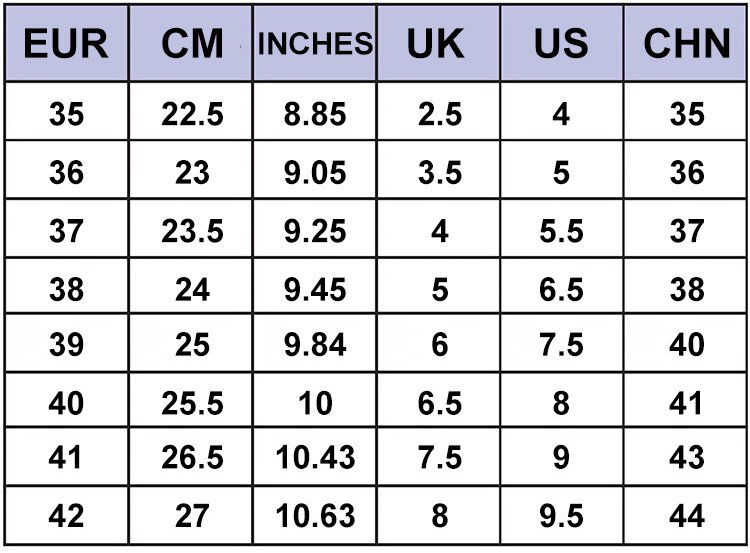Click the 26.5 CM cell
The width and height of the screenshot is (750, 553).
tap(192, 458)
